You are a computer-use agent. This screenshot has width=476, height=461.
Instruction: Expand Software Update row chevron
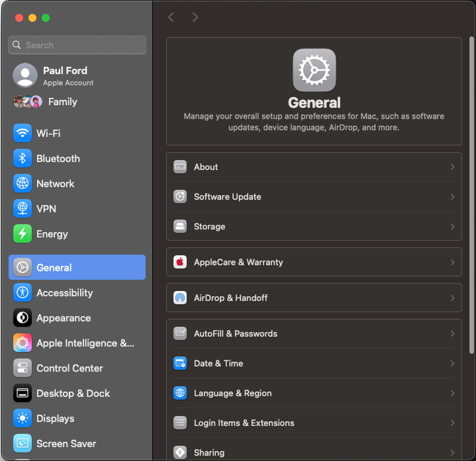pos(452,196)
